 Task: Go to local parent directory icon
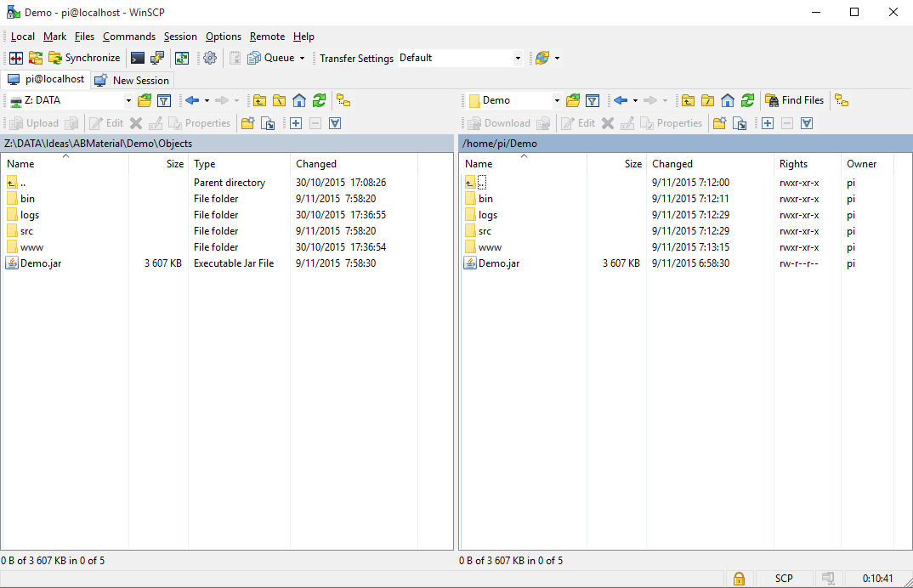[x=259, y=101]
